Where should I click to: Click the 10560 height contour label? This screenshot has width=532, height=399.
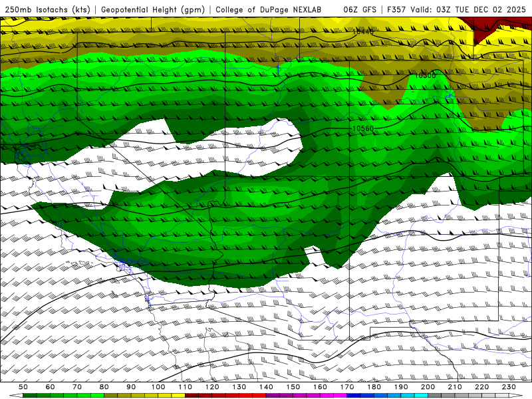362,128
